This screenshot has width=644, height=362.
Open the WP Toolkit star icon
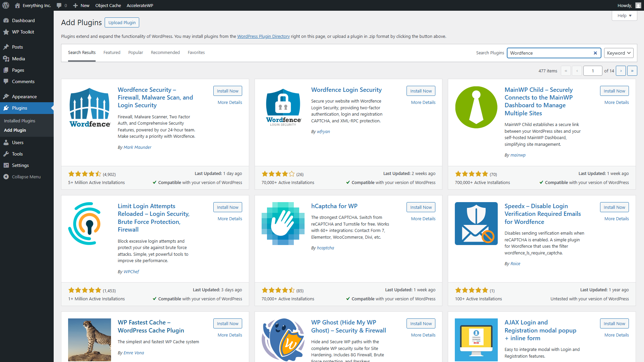coord(6,32)
